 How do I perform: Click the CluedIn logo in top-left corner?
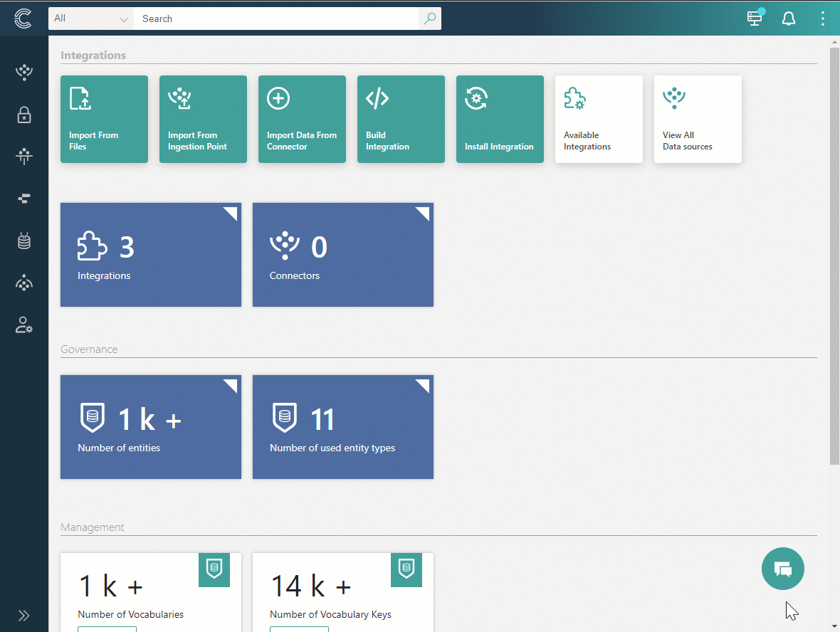[23, 19]
